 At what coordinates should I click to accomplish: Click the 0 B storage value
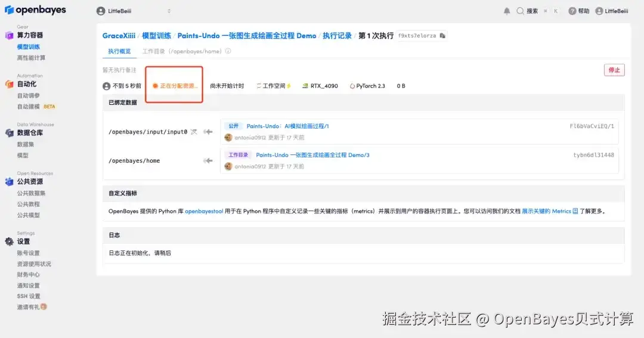pyautogui.click(x=401, y=86)
